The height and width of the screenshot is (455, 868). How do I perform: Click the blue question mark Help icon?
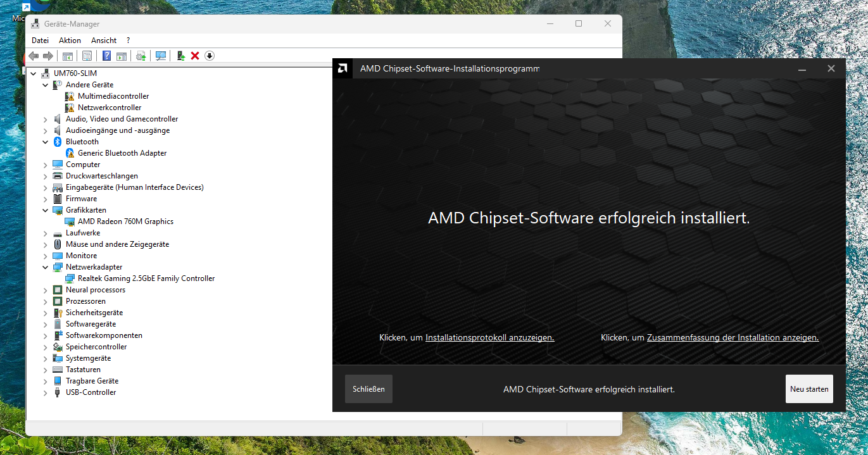point(107,56)
